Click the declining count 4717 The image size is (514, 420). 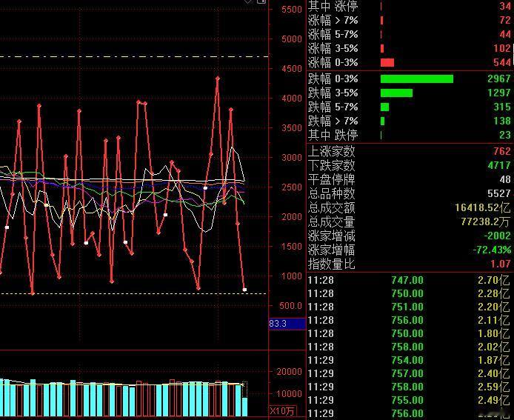[499, 165]
